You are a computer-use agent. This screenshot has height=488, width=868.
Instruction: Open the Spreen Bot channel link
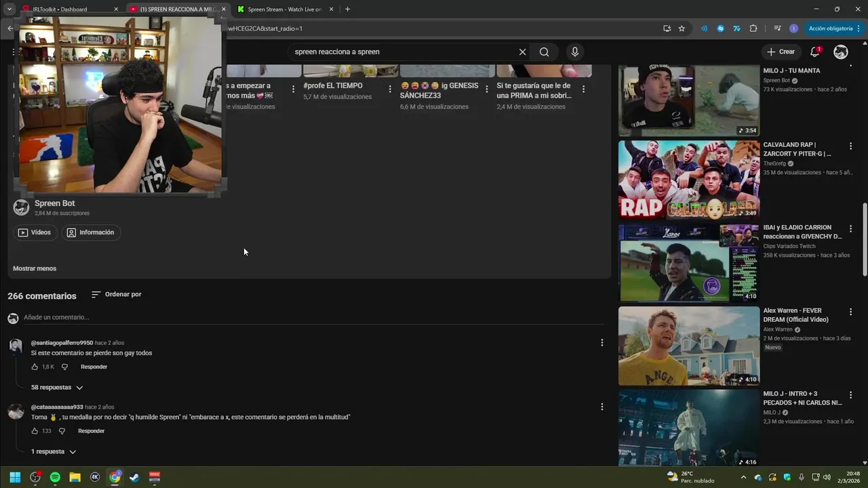point(54,203)
